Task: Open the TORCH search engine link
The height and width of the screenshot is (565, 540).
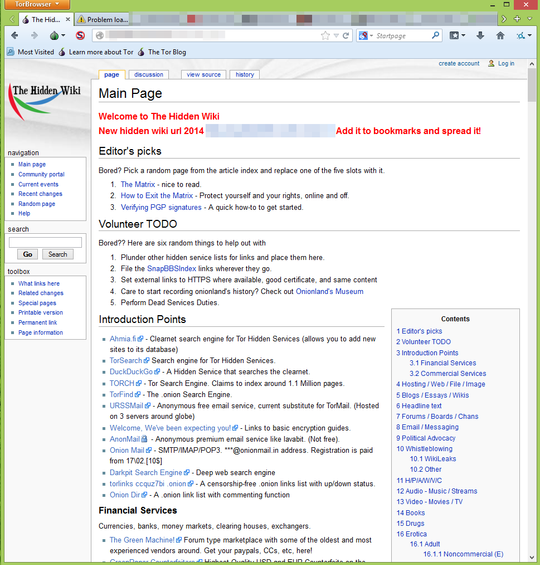Action: tap(125, 383)
